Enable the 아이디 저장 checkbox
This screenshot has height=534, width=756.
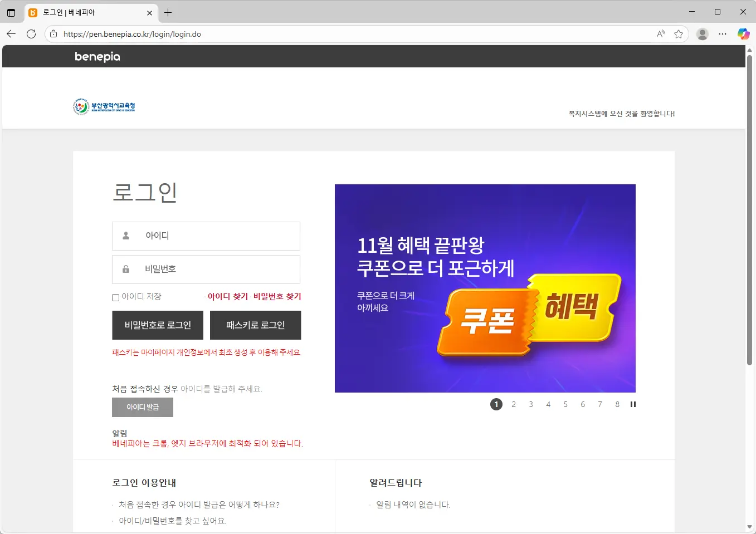point(115,297)
